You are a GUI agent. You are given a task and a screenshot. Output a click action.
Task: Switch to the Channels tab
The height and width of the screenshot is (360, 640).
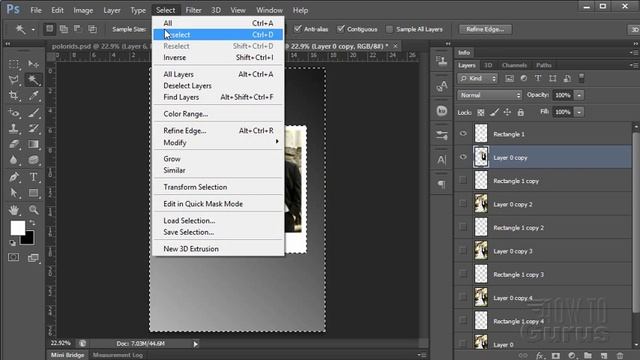pyautogui.click(x=514, y=65)
